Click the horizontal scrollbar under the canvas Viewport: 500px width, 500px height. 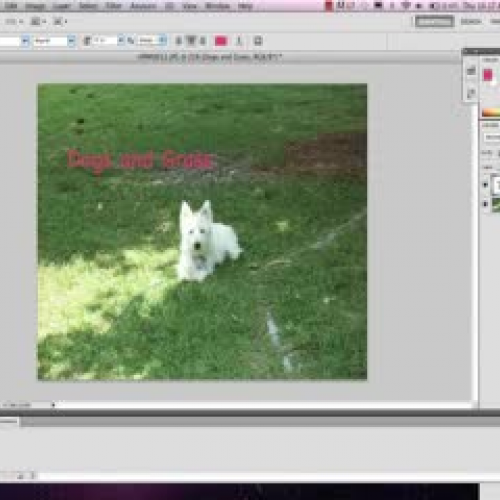pos(263,405)
